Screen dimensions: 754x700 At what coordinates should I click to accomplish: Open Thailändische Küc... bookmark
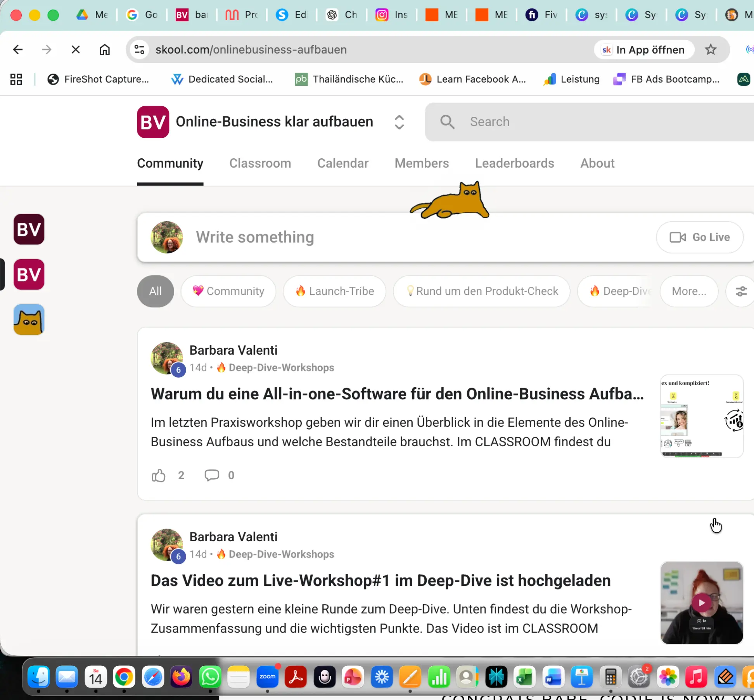coord(349,79)
